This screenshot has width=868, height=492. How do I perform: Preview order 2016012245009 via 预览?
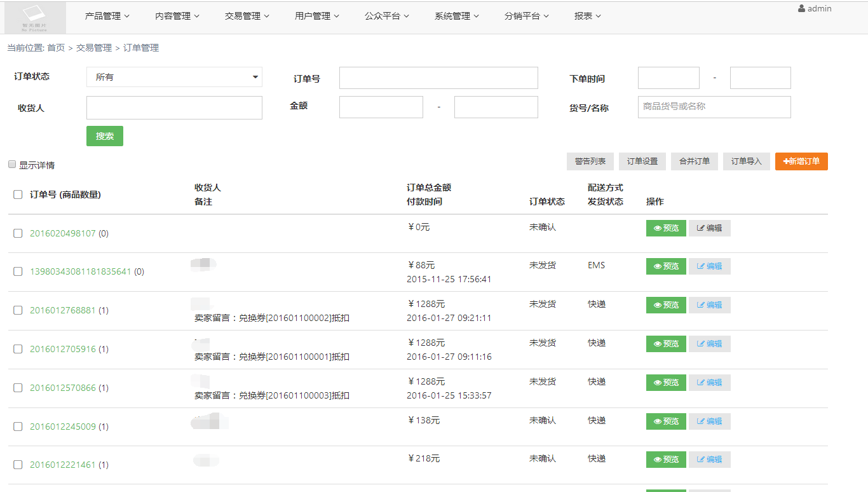click(x=666, y=421)
